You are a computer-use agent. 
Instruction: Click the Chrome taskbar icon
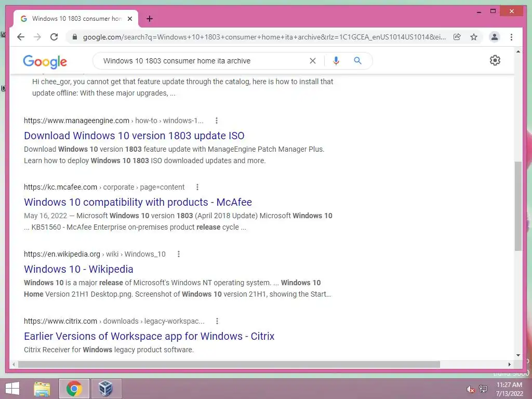point(74,389)
